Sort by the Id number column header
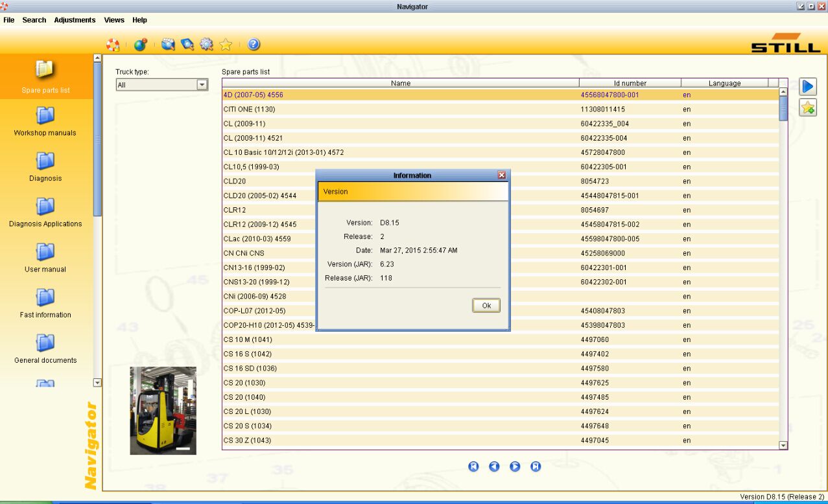828x504 pixels. click(630, 83)
